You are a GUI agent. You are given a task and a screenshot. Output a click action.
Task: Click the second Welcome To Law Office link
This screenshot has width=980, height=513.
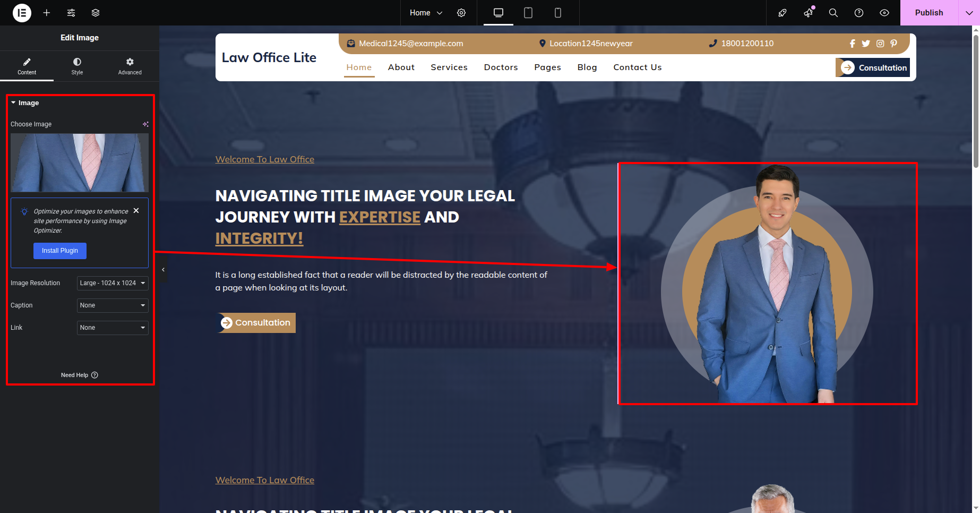(x=265, y=480)
